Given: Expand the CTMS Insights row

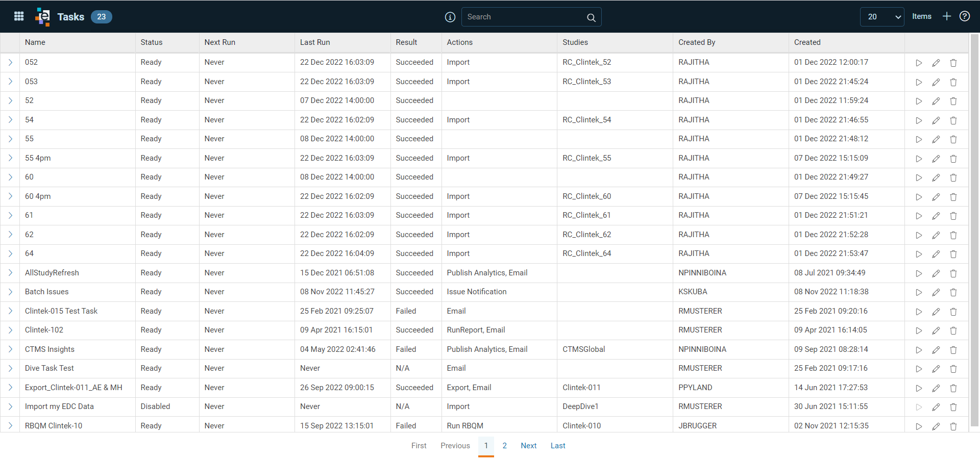Looking at the screenshot, I should (10, 349).
